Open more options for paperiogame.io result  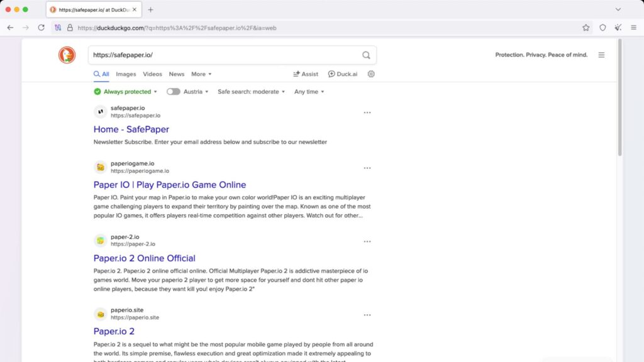(x=367, y=168)
